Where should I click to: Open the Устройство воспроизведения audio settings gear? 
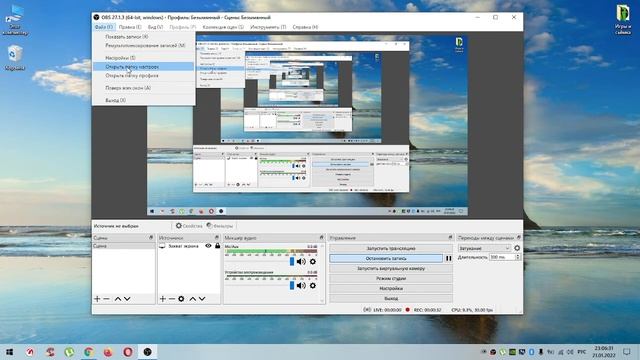(313, 286)
